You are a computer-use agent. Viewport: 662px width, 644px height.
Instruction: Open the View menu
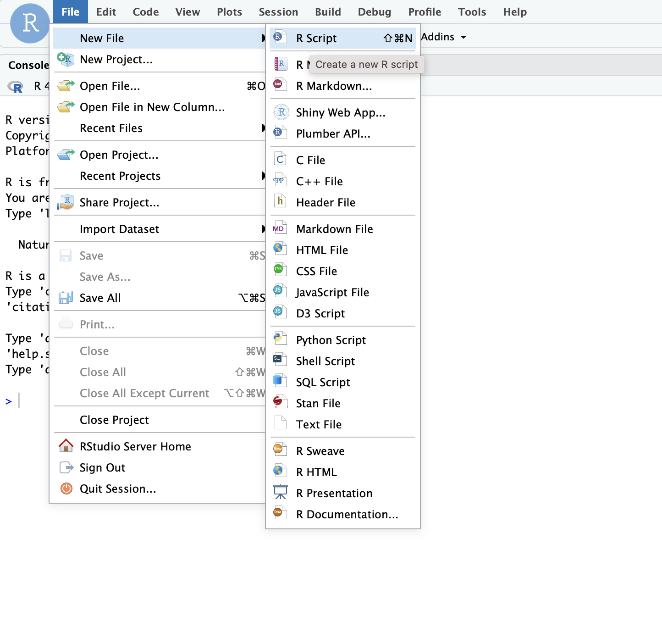pos(188,12)
